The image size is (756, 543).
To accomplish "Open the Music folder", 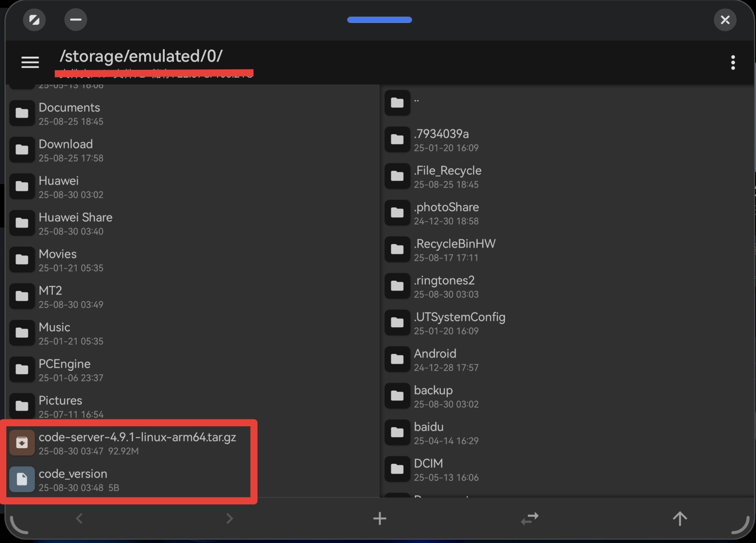I will [193, 333].
